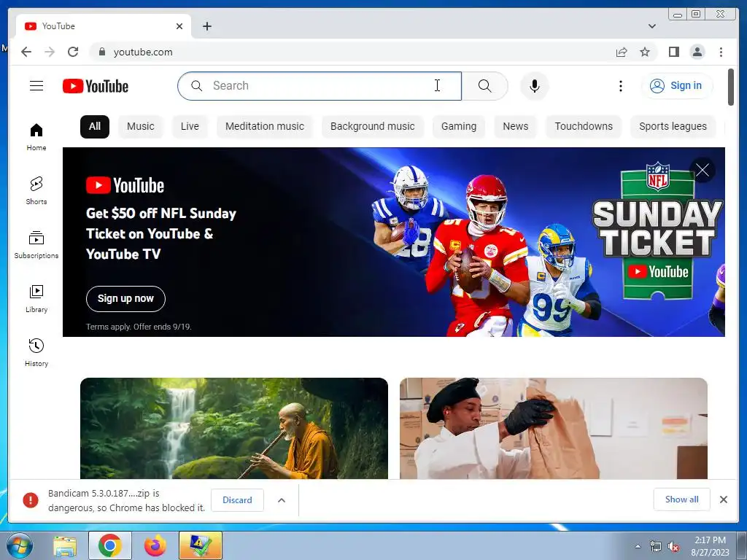The height and width of the screenshot is (560, 747).
Task: Open Chrome profile avatar icon
Action: click(x=697, y=52)
